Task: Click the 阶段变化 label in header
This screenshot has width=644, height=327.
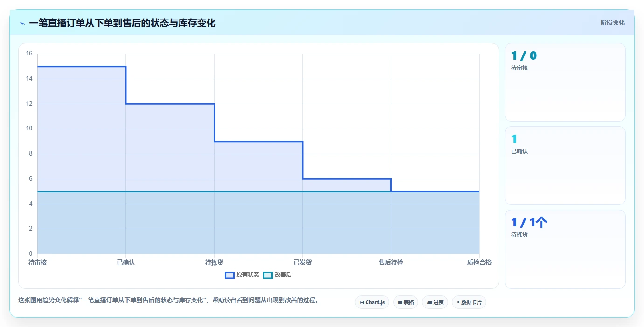Action: click(x=612, y=22)
